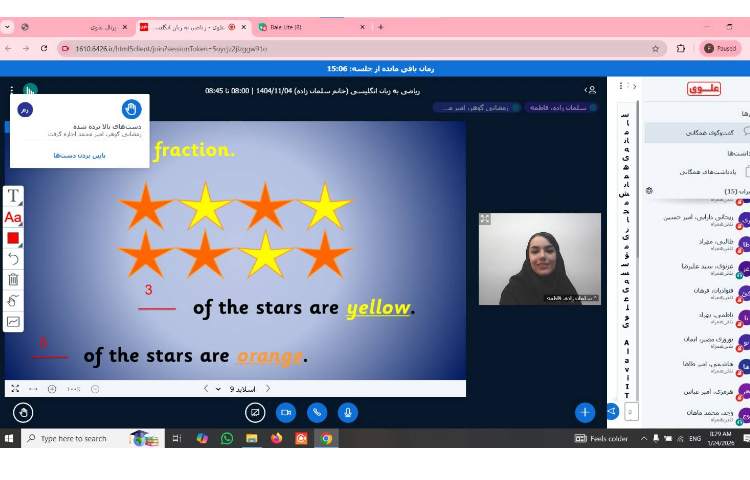This screenshot has height=480, width=750.
Task: Zoom out of the slide
Action: tap(95, 389)
